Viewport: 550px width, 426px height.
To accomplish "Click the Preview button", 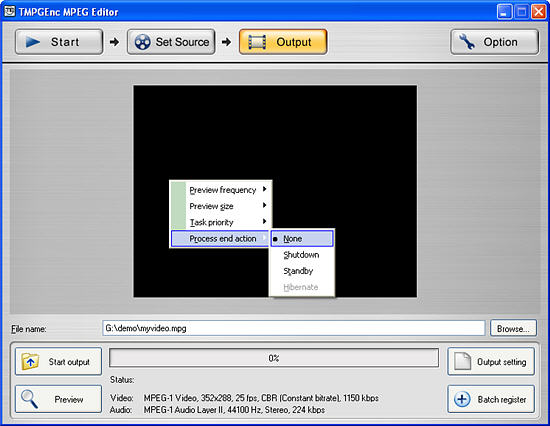I will (59, 399).
